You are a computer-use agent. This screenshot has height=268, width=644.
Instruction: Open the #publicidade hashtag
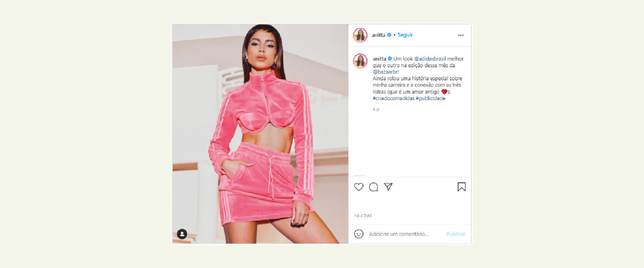click(x=431, y=98)
